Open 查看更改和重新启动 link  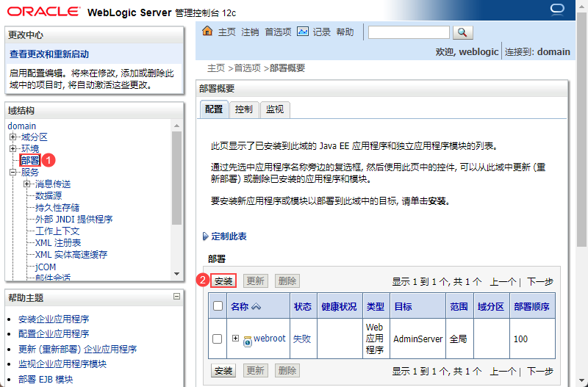(x=49, y=54)
